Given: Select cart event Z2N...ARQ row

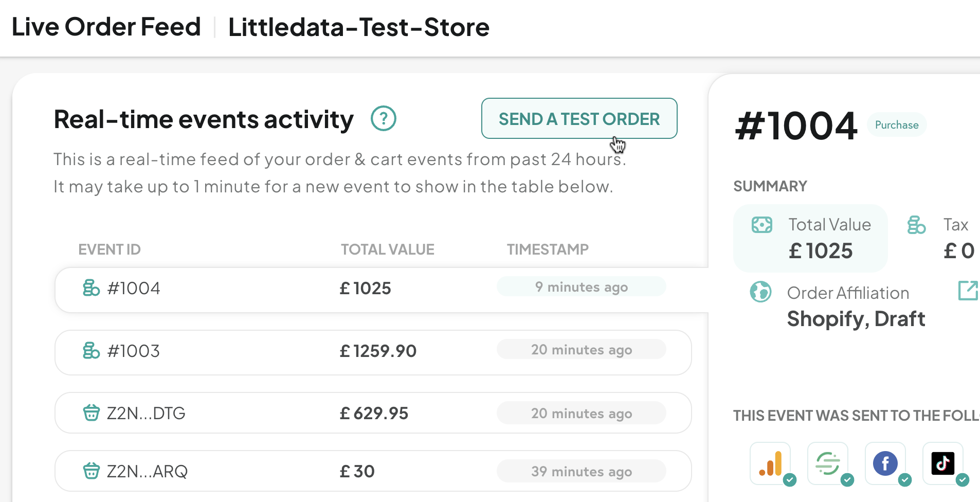Looking at the screenshot, I should click(x=373, y=471).
